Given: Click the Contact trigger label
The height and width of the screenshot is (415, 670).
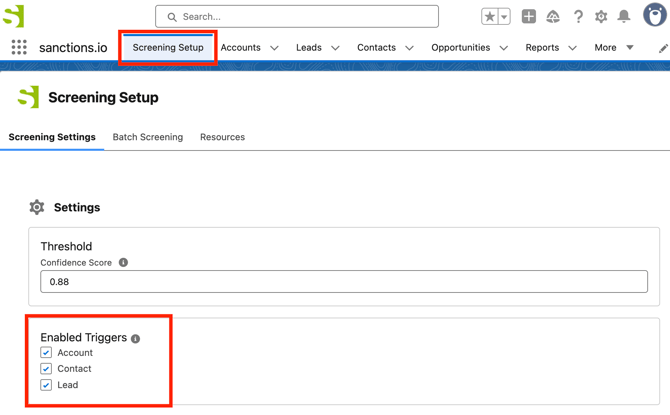Looking at the screenshot, I should point(74,368).
